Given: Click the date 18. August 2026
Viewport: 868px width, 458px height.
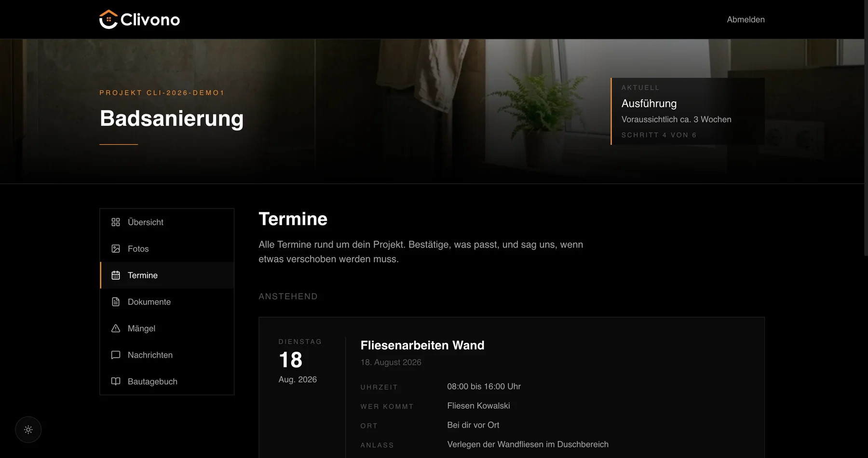Looking at the screenshot, I should (391, 362).
